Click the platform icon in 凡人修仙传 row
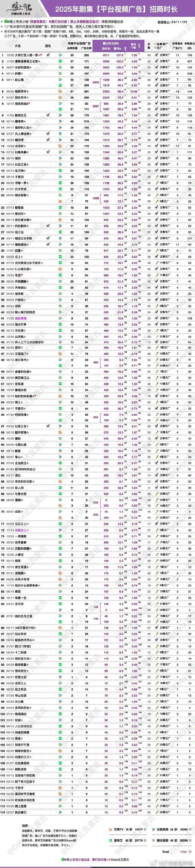Image resolution: width=195 pixels, height=868 pixels. click(60, 134)
